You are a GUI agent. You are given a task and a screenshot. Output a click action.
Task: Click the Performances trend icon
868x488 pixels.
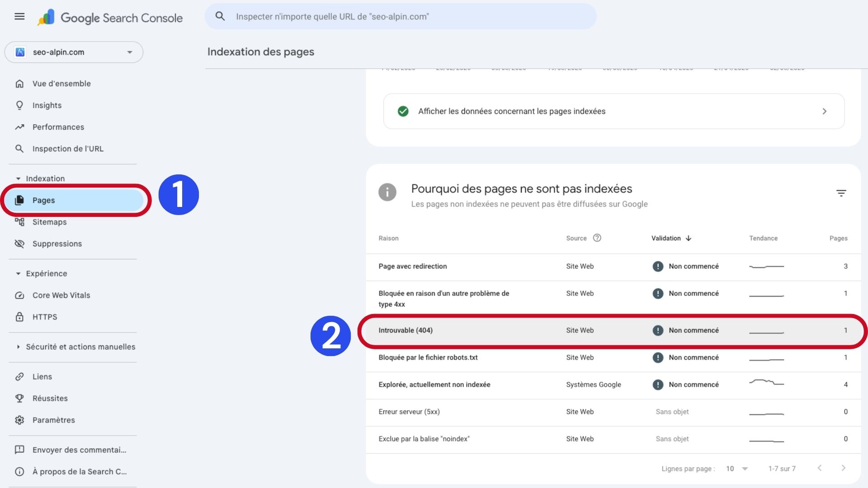pyautogui.click(x=19, y=127)
